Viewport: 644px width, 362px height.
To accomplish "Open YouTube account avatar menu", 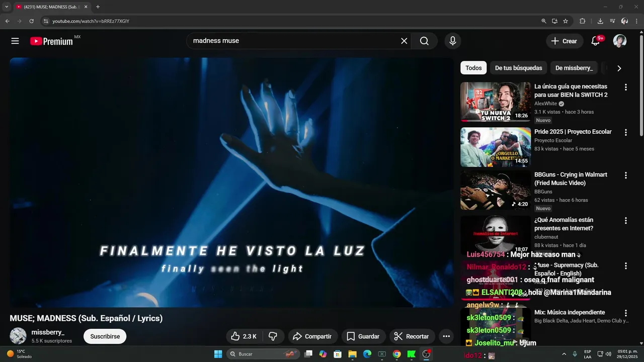I will point(620,41).
